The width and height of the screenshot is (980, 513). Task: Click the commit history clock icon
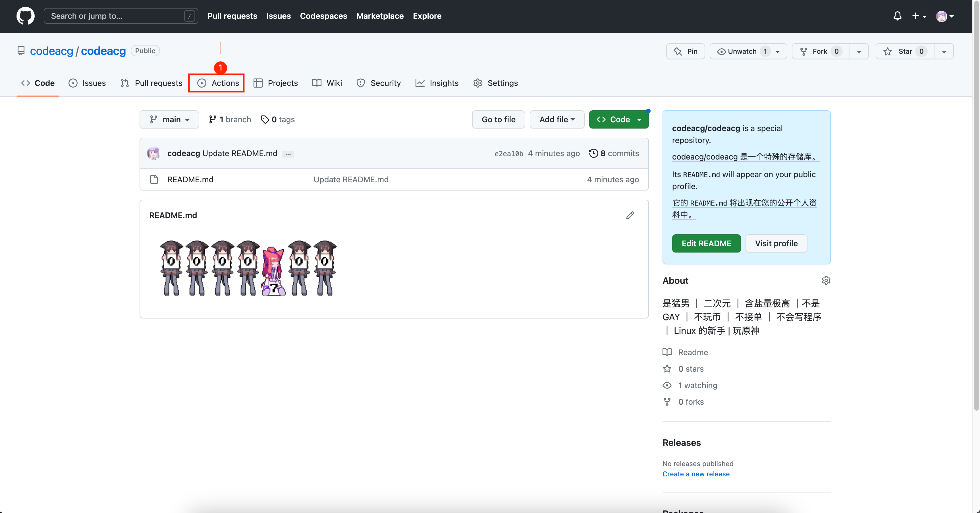click(593, 153)
